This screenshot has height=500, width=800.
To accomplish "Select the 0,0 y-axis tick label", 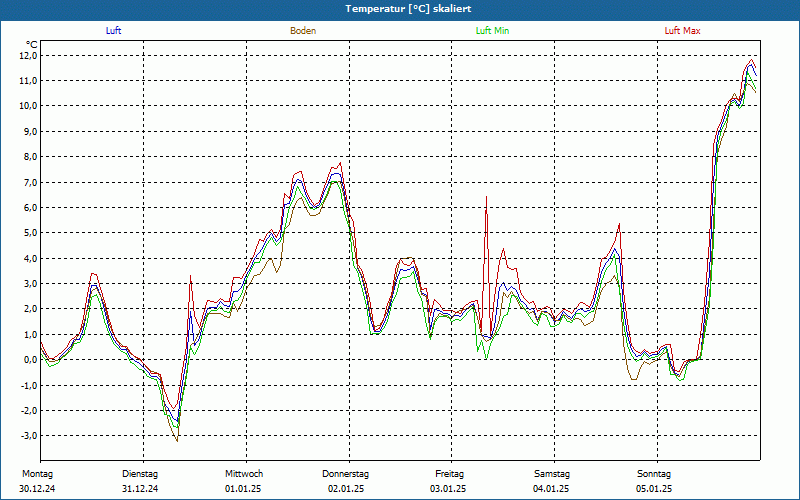I will 29,360.
